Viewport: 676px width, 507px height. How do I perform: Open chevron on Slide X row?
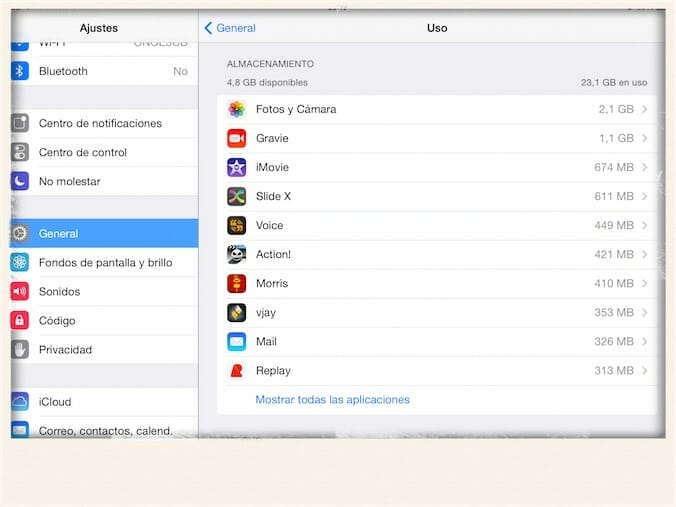[x=645, y=196]
